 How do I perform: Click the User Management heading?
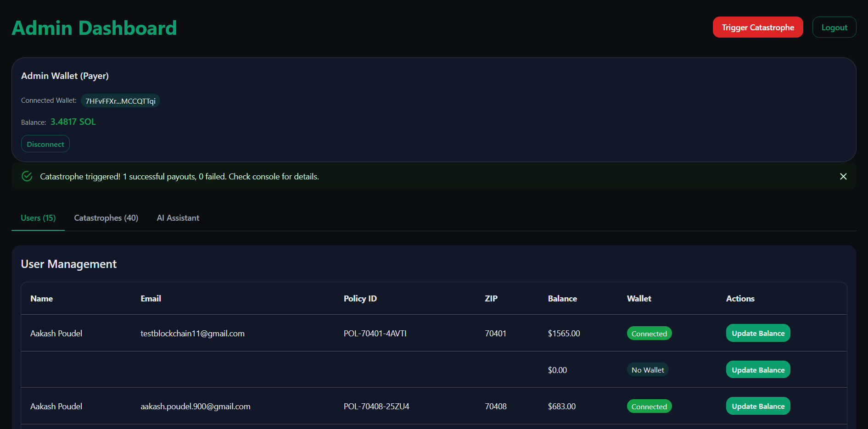point(69,264)
